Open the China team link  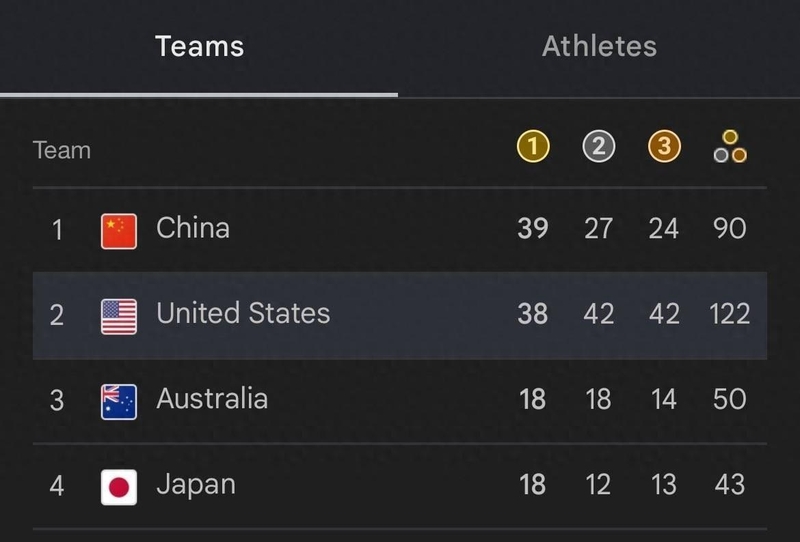[193, 228]
